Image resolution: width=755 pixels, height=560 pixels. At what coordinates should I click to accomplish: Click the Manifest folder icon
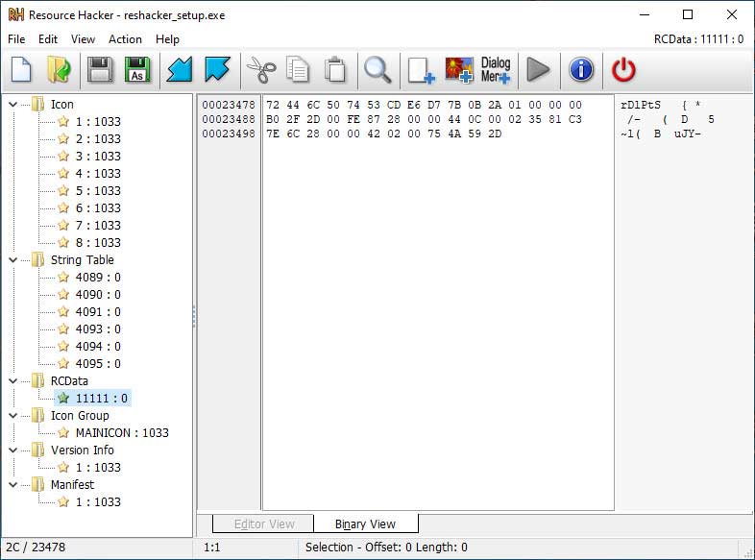(38, 485)
